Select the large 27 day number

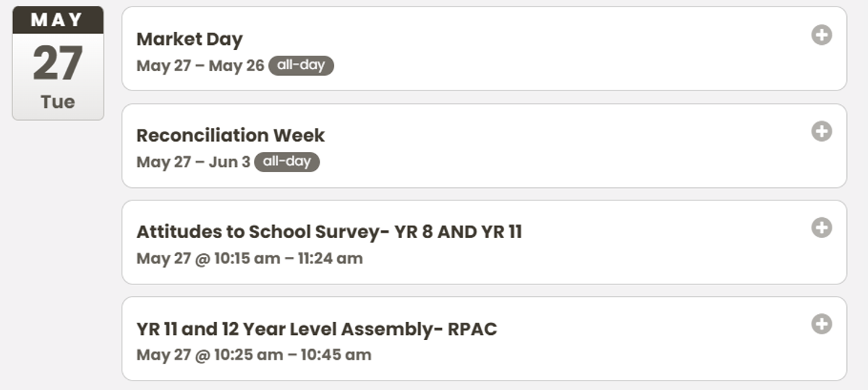pyautogui.click(x=58, y=64)
